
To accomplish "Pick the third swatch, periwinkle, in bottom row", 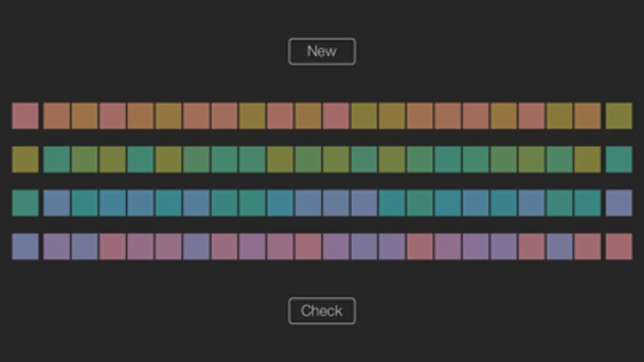I will coord(85,247).
